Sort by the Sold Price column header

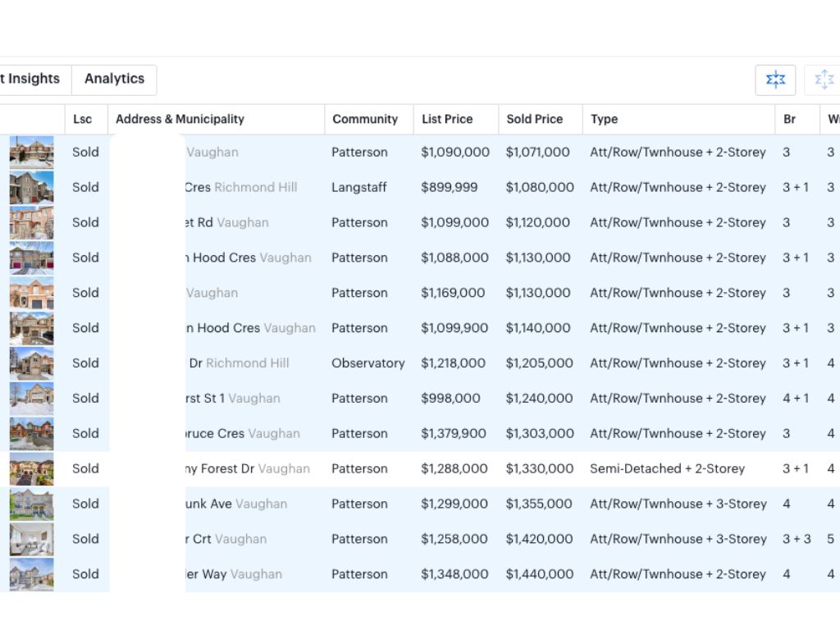coord(534,119)
